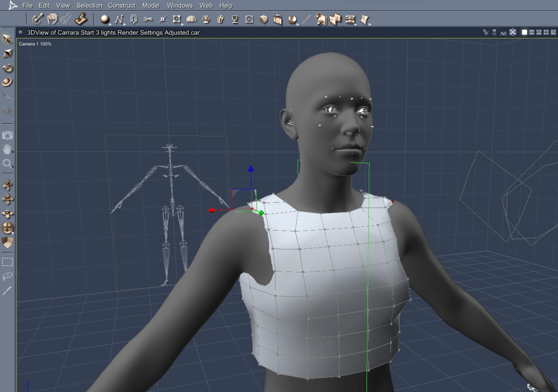This screenshot has width=558, height=392.
Task: Switch to the Storyboard room (hand icon)
Action: (x=52, y=19)
